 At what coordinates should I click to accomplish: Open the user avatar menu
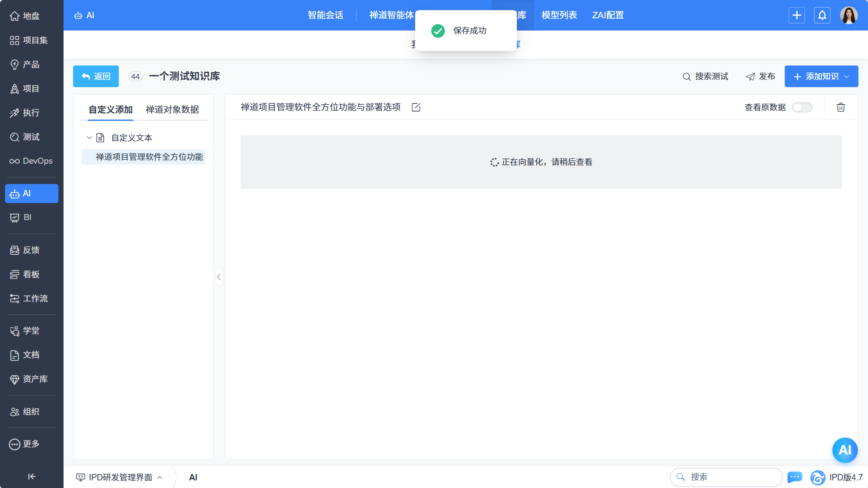[x=849, y=15]
